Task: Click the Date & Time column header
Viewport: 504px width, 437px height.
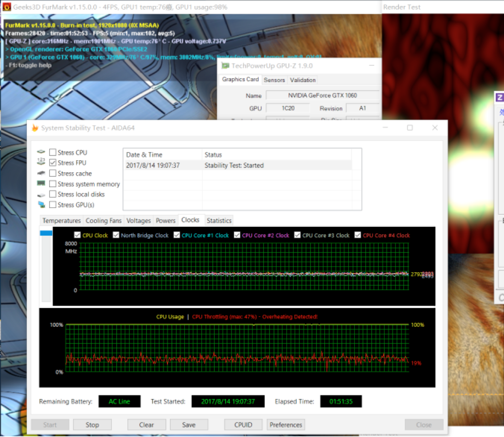Action: click(163, 155)
